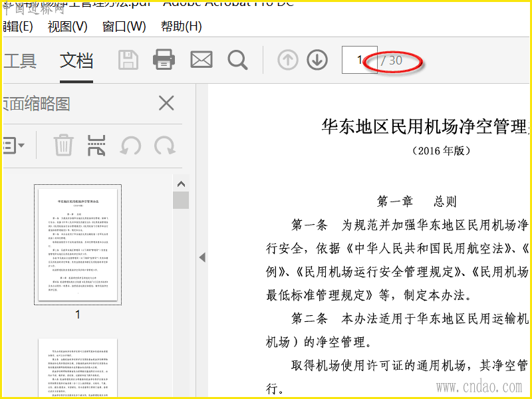Open the 视图(V) menu
The width and height of the screenshot is (532, 399).
click(68, 27)
